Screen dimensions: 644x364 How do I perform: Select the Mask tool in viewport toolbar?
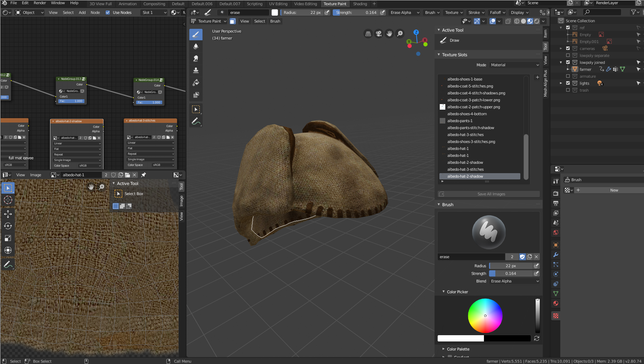coord(196,95)
